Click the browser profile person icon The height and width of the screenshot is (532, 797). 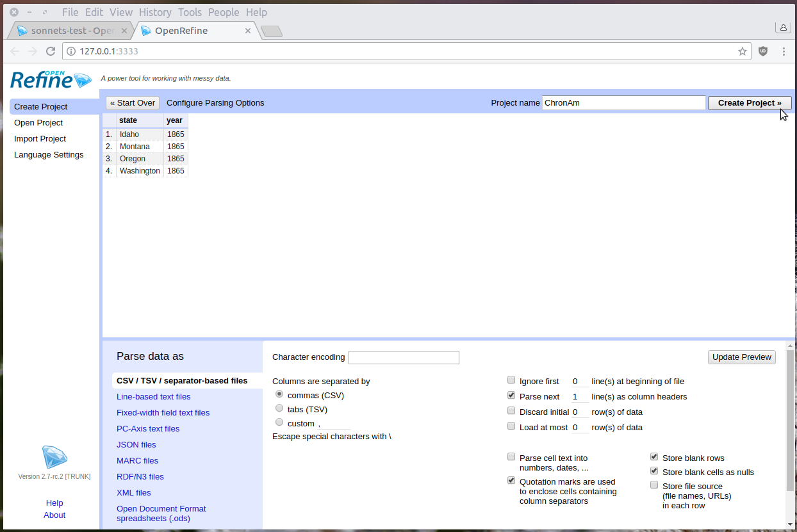point(782,28)
